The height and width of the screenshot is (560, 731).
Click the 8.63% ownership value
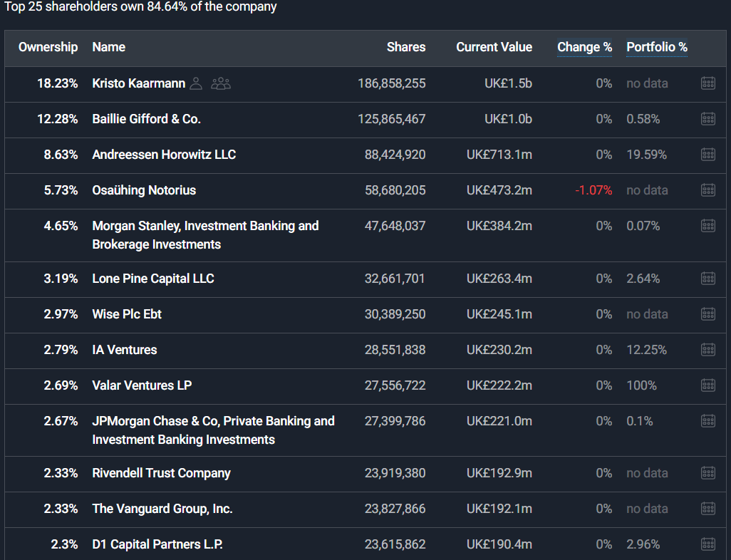(61, 155)
